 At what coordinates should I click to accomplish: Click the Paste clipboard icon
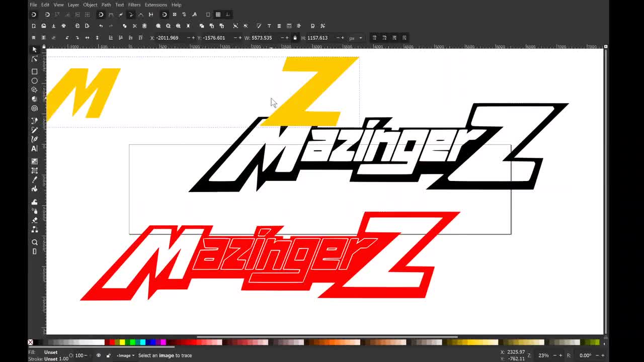point(144,26)
